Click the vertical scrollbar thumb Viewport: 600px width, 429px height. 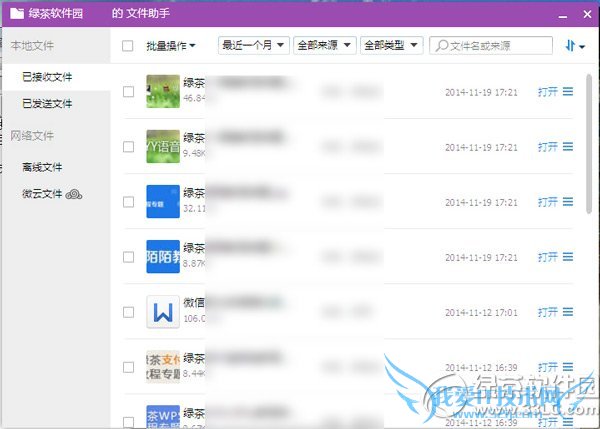589,144
